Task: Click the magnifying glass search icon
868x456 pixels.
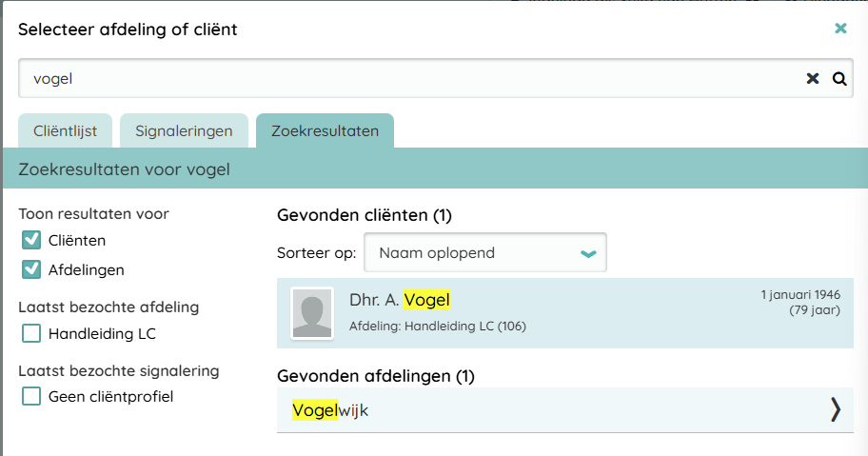Action: tap(839, 79)
